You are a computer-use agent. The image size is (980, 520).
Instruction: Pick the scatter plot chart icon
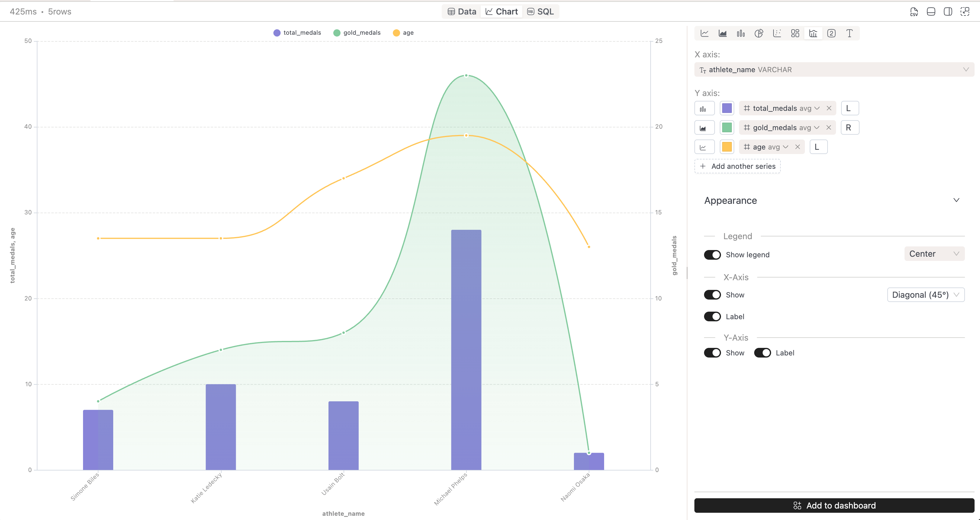pyautogui.click(x=777, y=34)
